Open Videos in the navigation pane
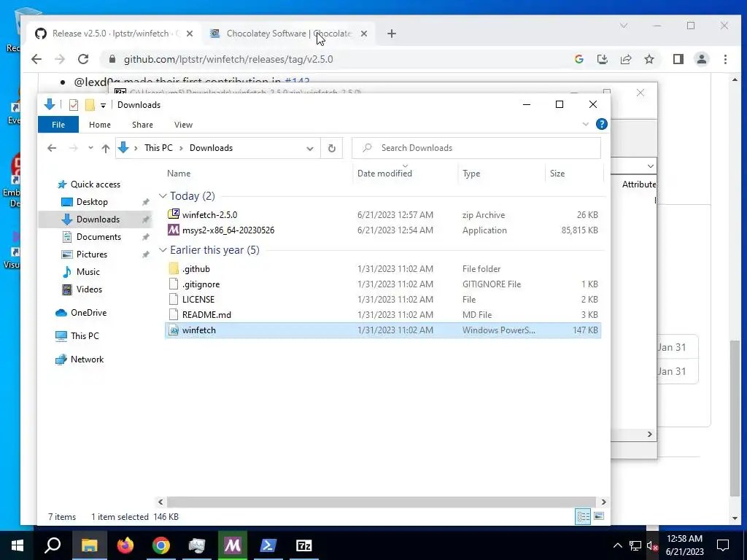This screenshot has height=560, width=747. [89, 289]
